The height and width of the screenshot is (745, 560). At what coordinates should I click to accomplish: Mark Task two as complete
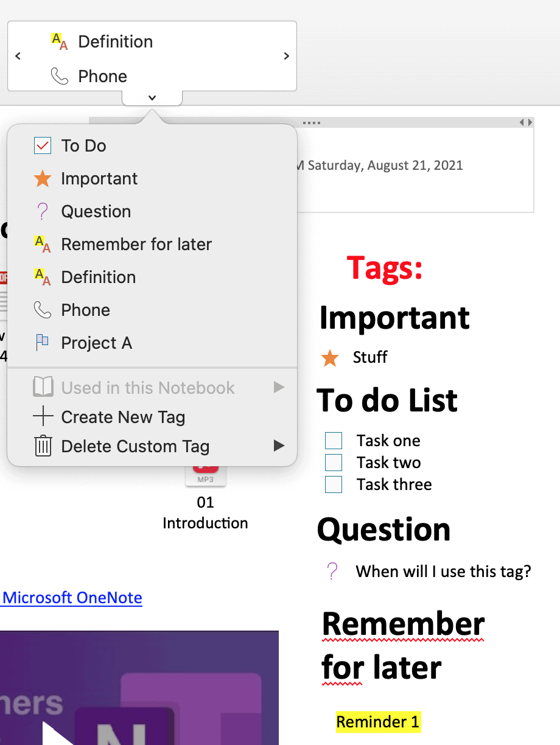pyautogui.click(x=334, y=463)
